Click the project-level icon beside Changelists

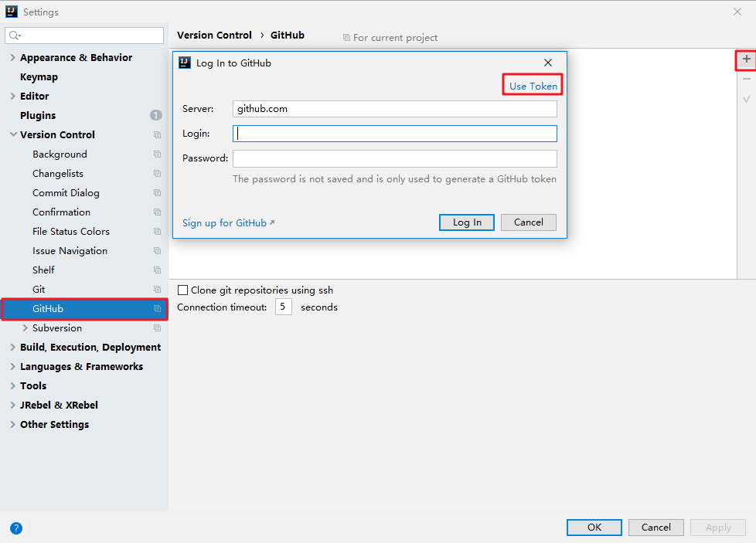click(157, 174)
